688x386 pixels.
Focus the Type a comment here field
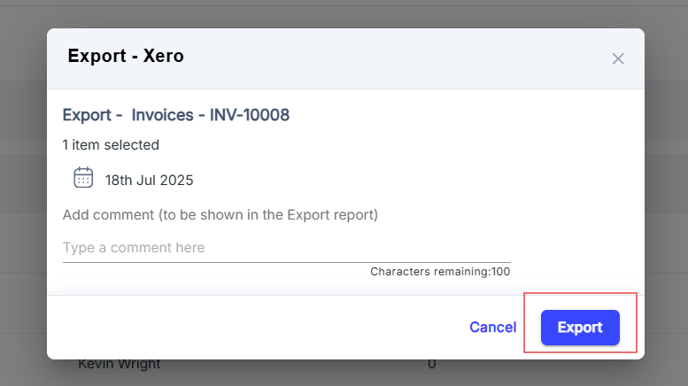pyautogui.click(x=287, y=248)
